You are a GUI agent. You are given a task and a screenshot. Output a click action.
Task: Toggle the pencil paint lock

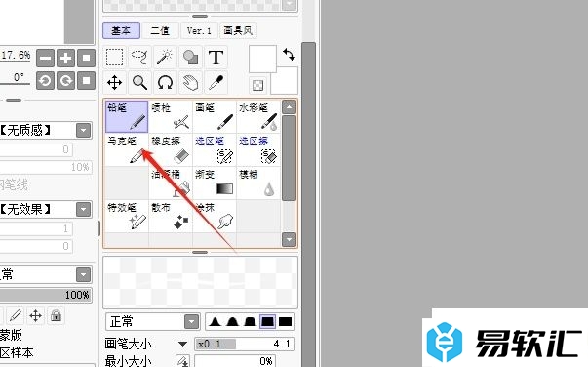16,315
